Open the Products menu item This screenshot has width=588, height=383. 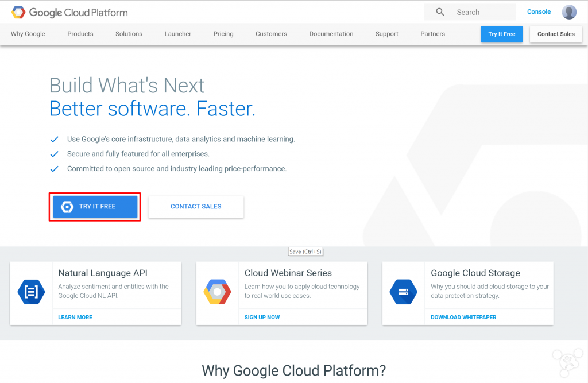click(80, 34)
